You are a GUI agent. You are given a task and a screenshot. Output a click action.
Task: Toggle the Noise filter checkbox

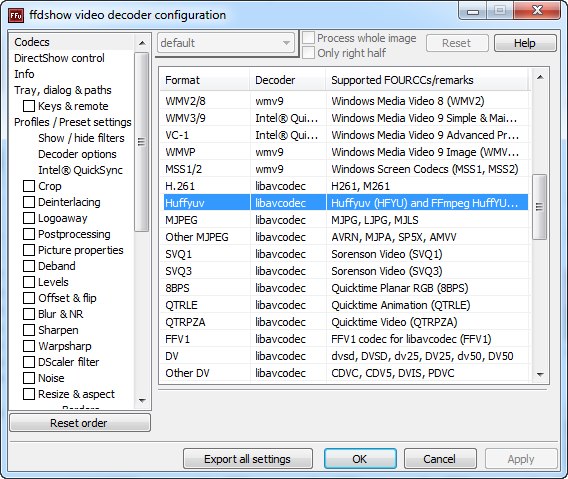[29, 378]
